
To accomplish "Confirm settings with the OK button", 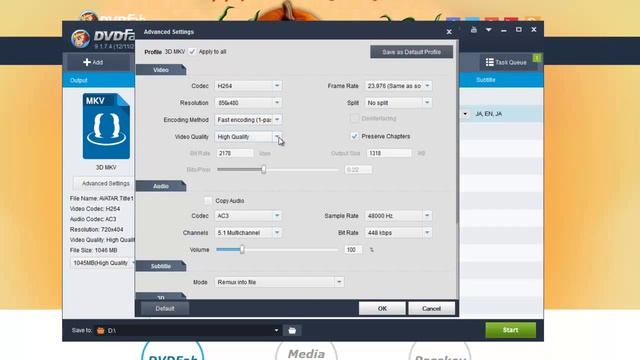I will 382,309.
